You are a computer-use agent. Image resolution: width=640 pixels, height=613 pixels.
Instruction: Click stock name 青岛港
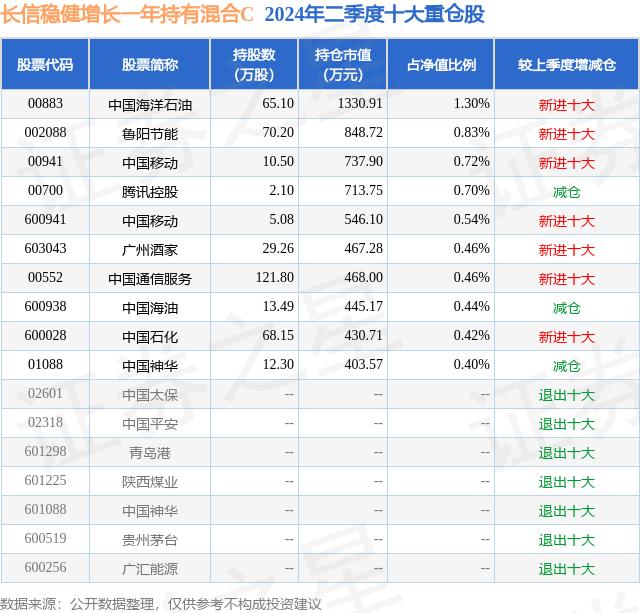pyautogui.click(x=150, y=453)
